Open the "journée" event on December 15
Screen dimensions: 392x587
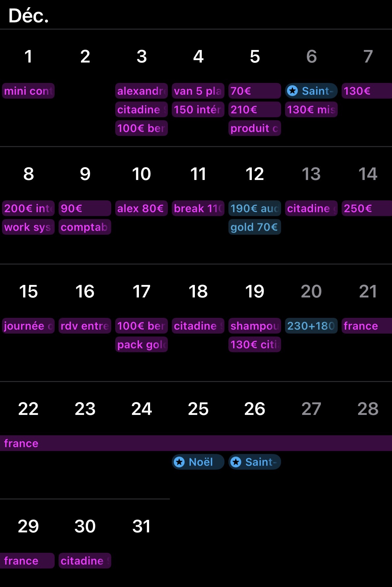click(x=28, y=326)
